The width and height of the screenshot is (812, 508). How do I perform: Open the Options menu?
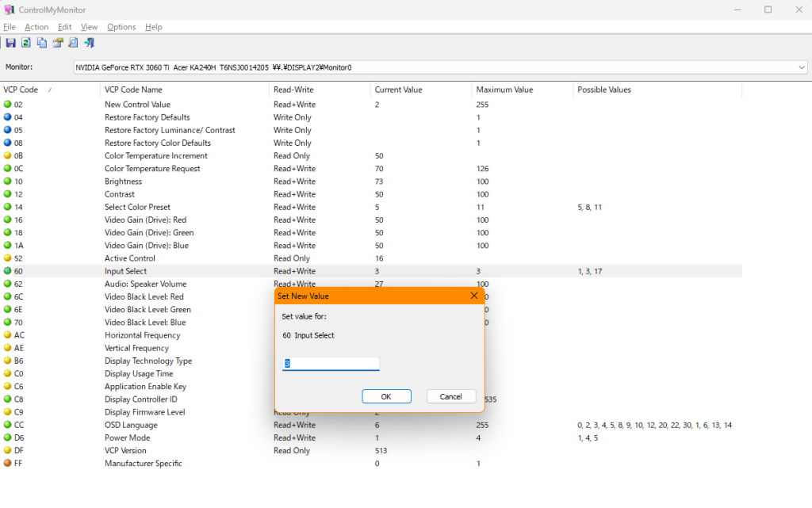coord(121,27)
